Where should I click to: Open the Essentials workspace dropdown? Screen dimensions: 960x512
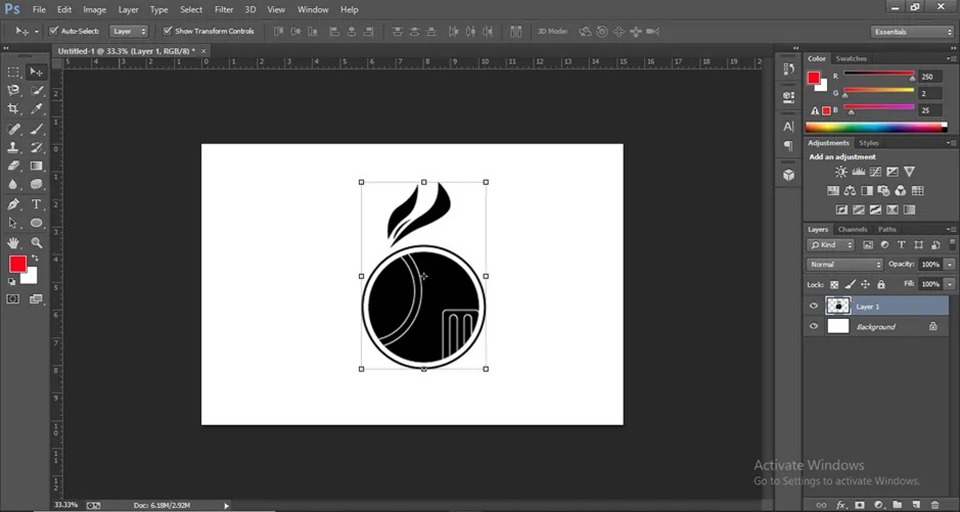(913, 31)
